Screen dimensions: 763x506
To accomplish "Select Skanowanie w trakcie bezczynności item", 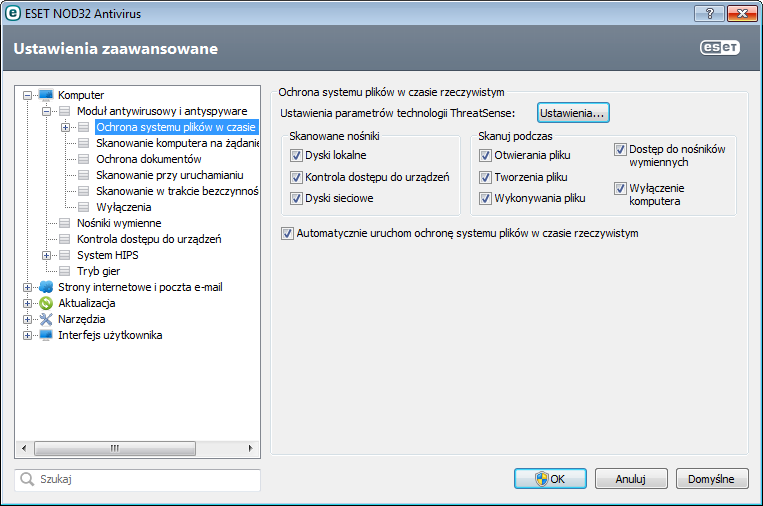I will point(177,191).
